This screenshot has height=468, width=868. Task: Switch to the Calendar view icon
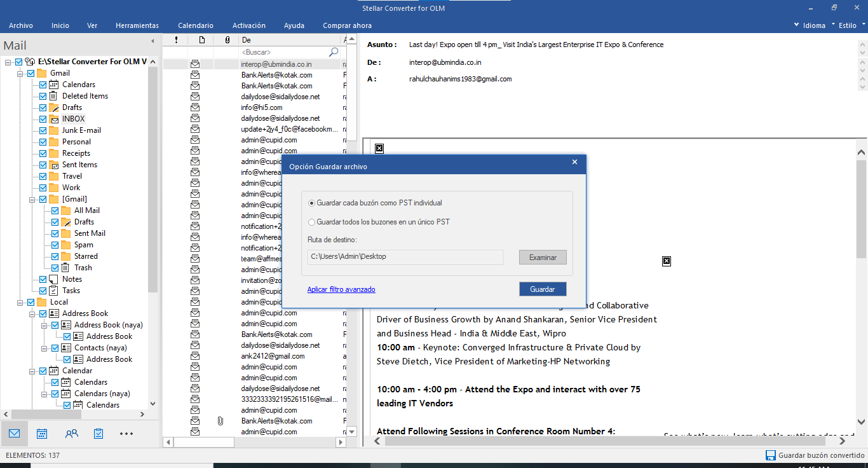[x=42, y=434]
